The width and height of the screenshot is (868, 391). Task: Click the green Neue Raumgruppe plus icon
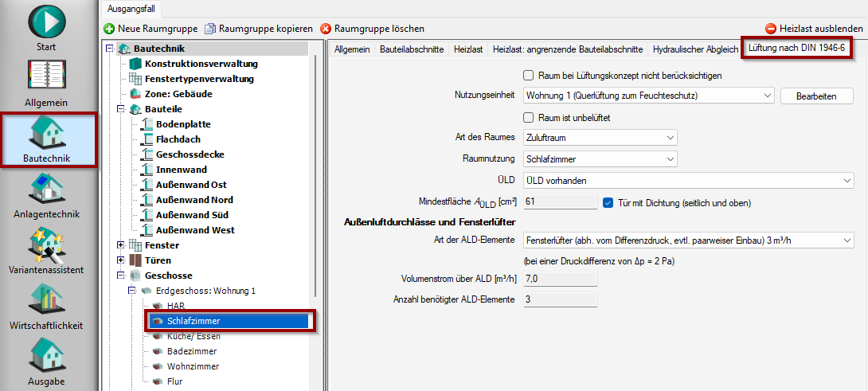109,29
